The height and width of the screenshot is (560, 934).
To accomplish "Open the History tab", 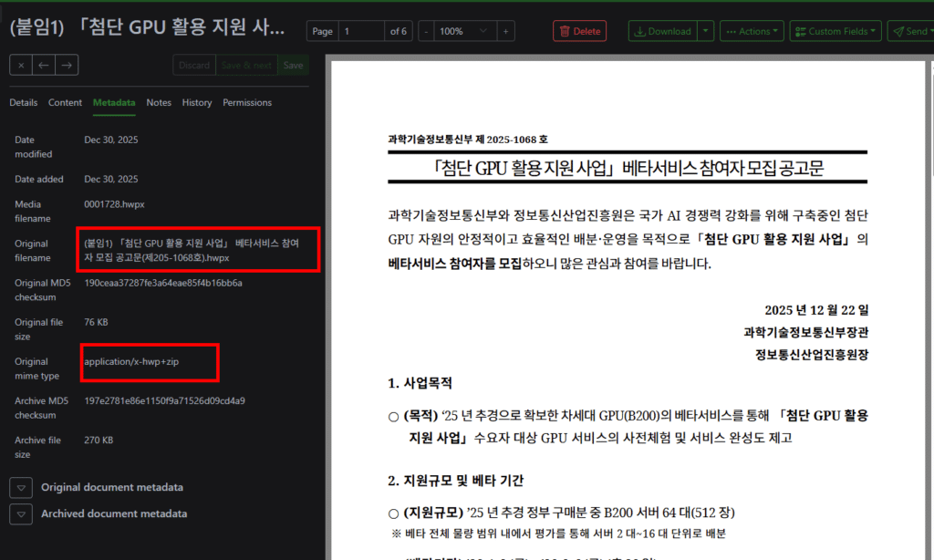I will pyautogui.click(x=196, y=103).
